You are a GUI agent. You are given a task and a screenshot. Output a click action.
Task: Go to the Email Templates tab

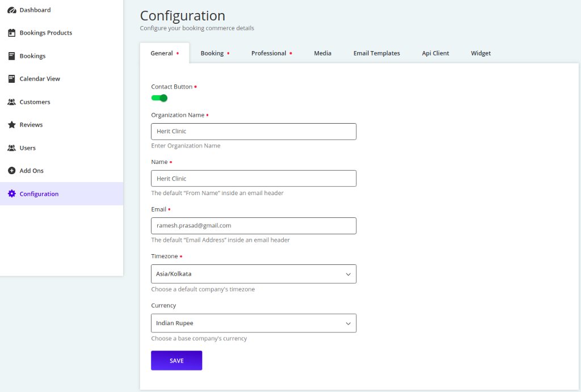pos(376,53)
